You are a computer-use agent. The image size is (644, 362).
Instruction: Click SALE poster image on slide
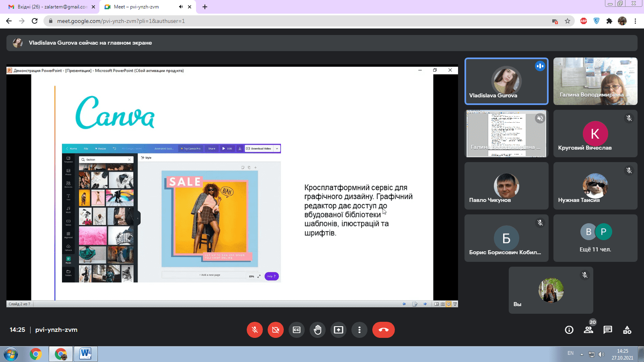210,219
